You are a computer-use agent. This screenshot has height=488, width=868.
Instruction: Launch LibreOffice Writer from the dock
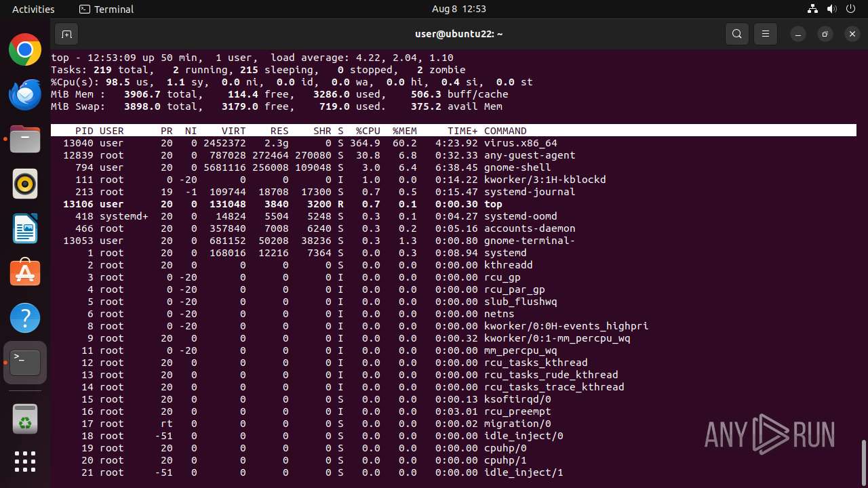point(25,228)
